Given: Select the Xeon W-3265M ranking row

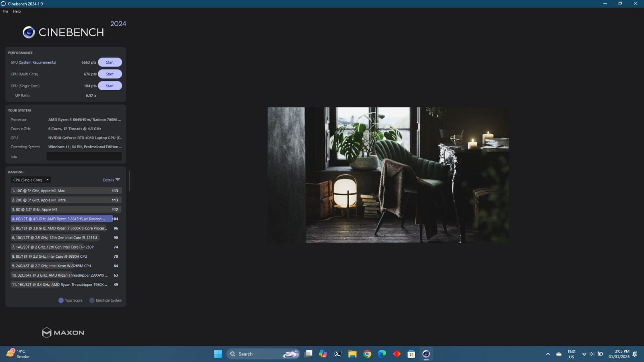Looking at the screenshot, I should tap(66, 266).
